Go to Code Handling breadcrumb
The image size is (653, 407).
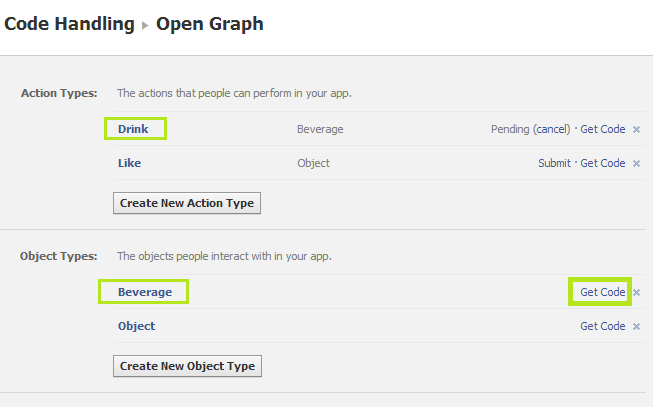pos(69,24)
